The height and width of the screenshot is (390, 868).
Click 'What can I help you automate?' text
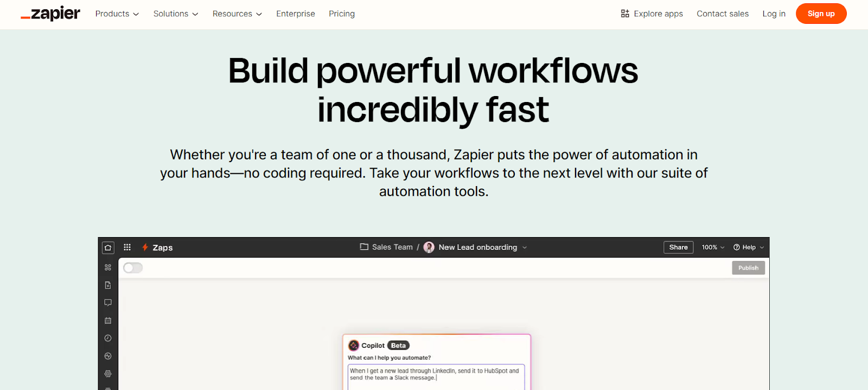tap(390, 358)
